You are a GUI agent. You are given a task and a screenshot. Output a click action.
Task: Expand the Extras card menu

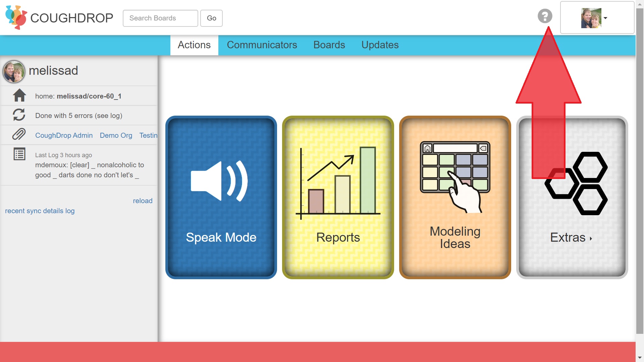point(572,197)
